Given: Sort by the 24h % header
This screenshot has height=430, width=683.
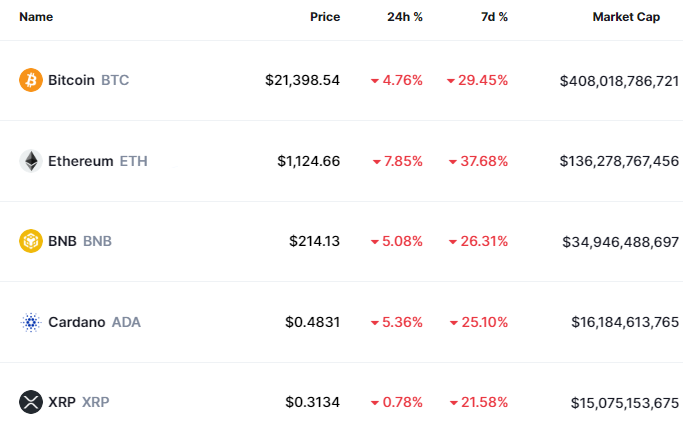Looking at the screenshot, I should pyautogui.click(x=404, y=17).
